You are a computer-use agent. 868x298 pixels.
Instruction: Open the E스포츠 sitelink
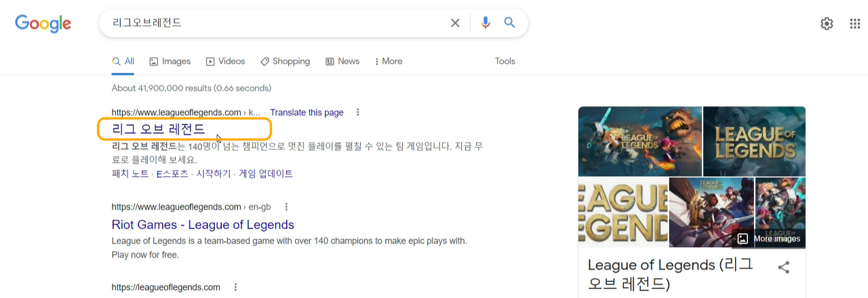pyautogui.click(x=172, y=173)
